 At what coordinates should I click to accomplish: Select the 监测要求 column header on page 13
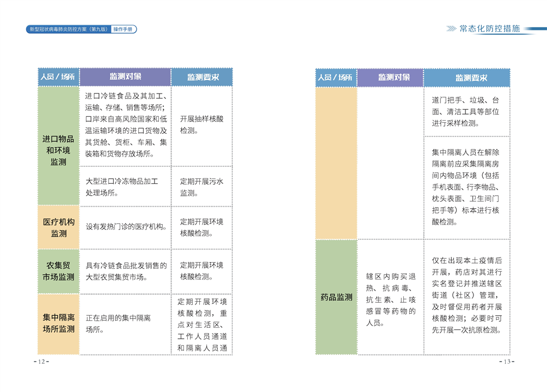(x=466, y=78)
